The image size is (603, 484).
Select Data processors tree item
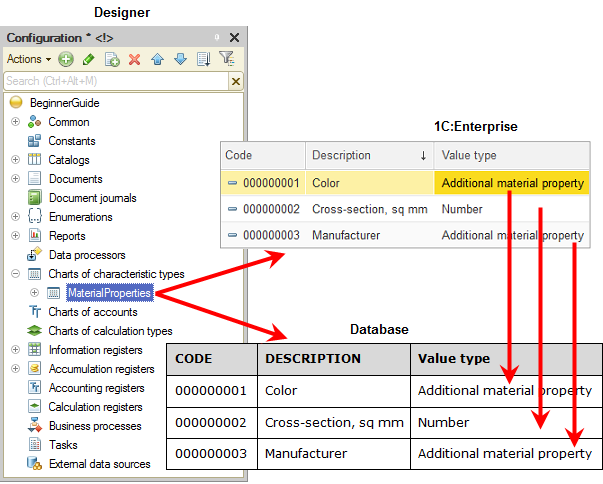point(87,255)
